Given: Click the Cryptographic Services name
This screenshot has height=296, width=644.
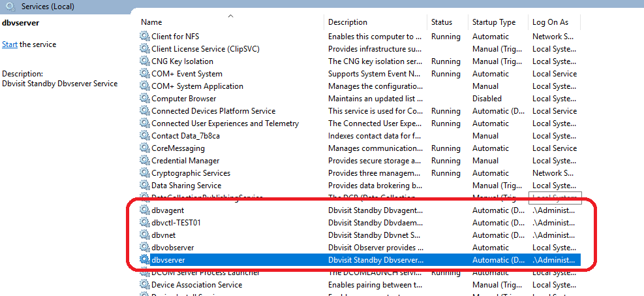Looking at the screenshot, I should coord(191,173).
